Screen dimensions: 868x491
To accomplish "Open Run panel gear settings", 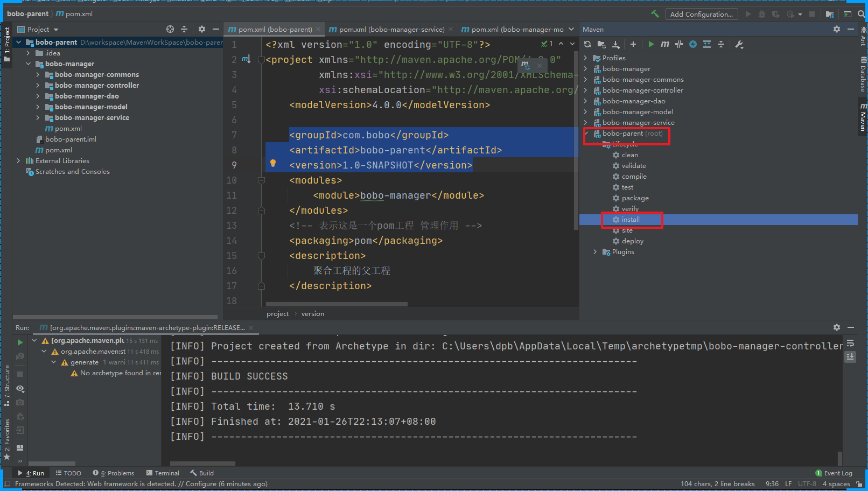I will pyautogui.click(x=837, y=327).
